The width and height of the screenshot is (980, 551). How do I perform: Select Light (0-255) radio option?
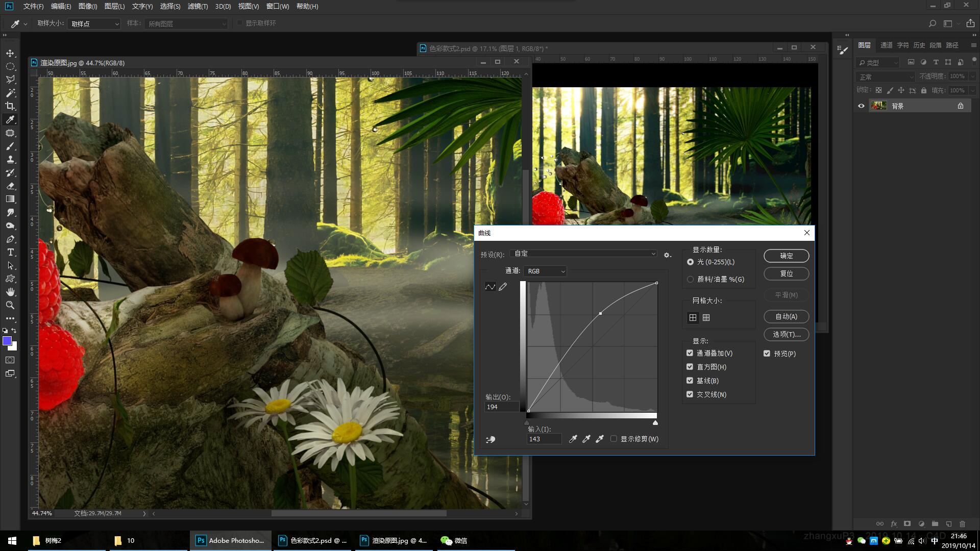point(691,262)
